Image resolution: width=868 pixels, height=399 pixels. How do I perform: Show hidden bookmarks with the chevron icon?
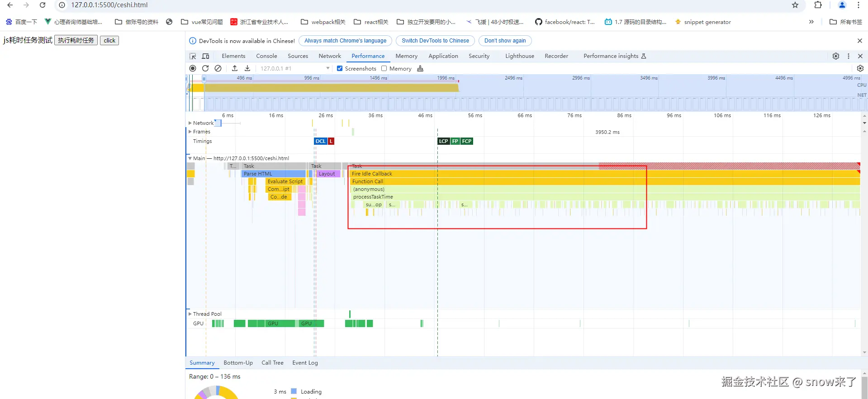tap(811, 22)
